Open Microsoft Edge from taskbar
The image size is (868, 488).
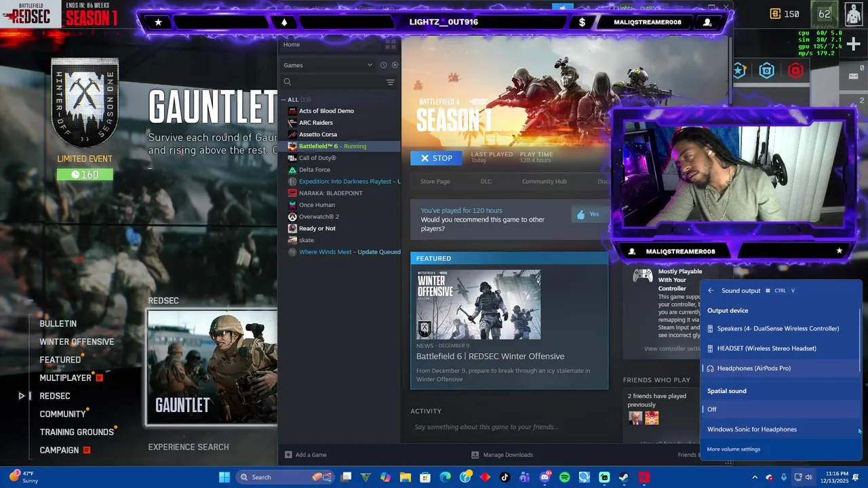click(x=445, y=477)
